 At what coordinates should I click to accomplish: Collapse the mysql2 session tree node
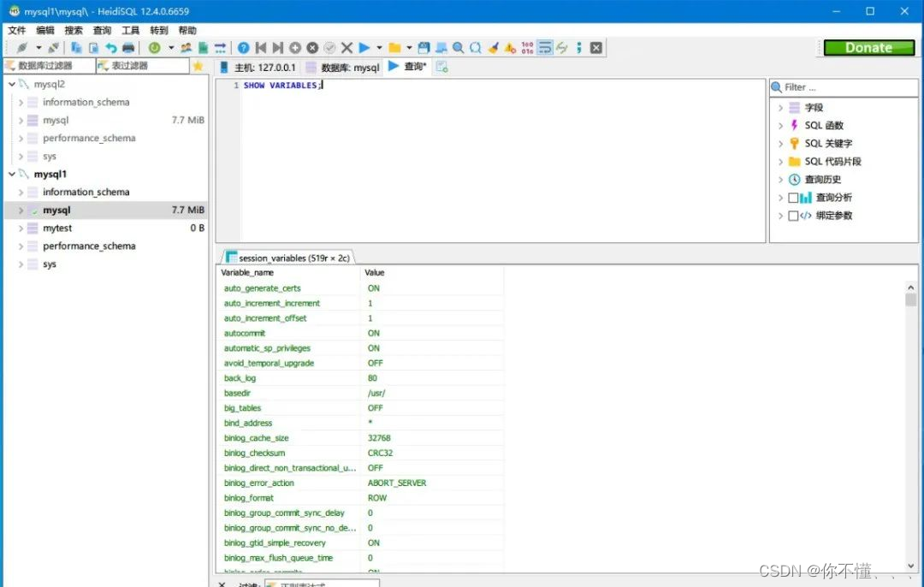(12, 84)
